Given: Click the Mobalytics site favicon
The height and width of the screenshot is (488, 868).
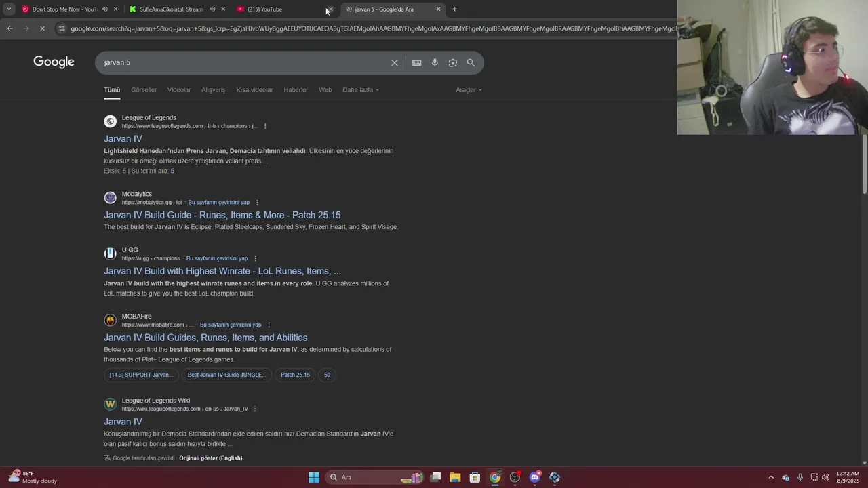Looking at the screenshot, I should 110,198.
